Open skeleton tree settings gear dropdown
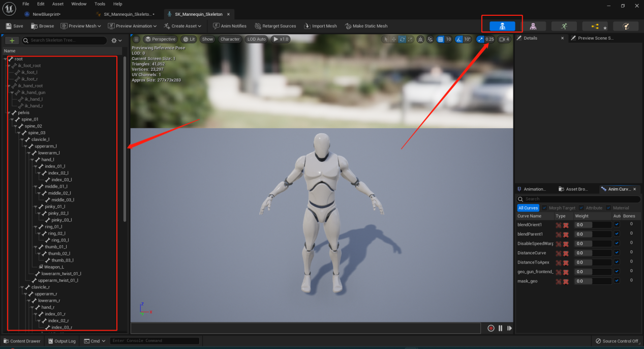The width and height of the screenshot is (644, 349). [116, 40]
